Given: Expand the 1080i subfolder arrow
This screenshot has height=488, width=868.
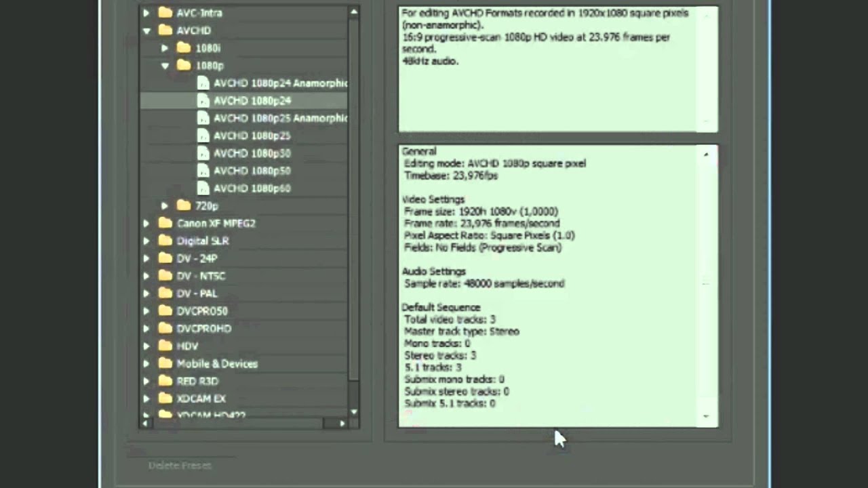Looking at the screenshot, I should [x=165, y=48].
